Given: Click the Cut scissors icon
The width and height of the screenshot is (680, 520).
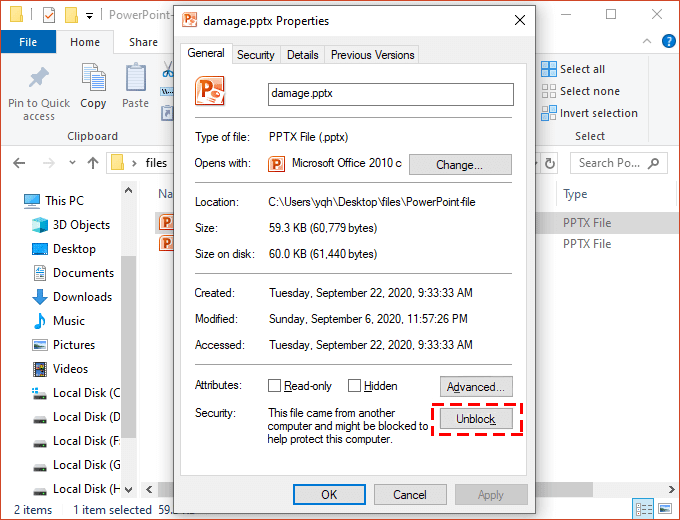Looking at the screenshot, I should pos(168,69).
